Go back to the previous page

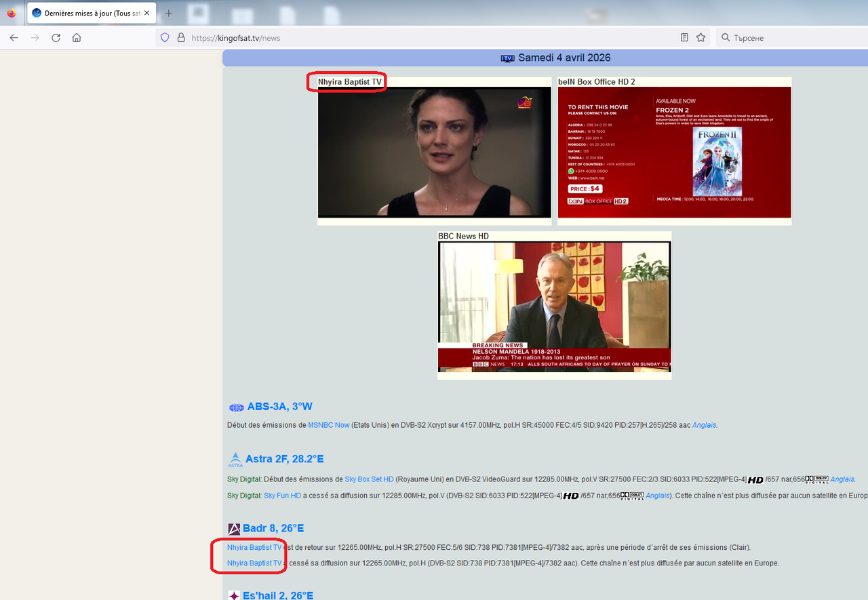tap(14, 38)
